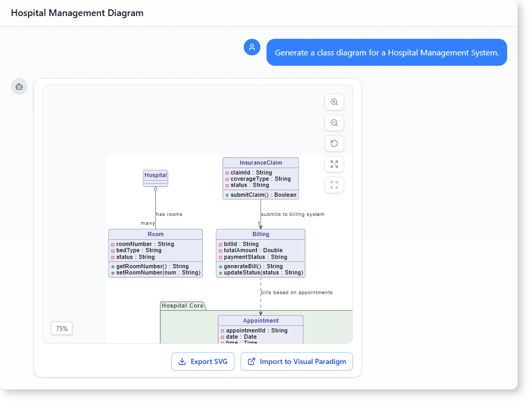Viewport: 532px width, 408px height.
Task: Select the Hospital Core package tab
Action: click(x=183, y=305)
